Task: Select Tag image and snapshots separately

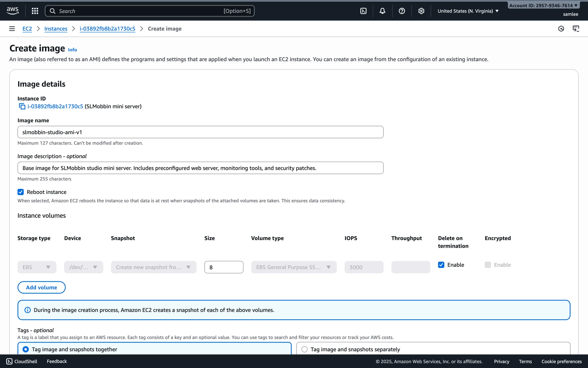Action: [x=304, y=349]
